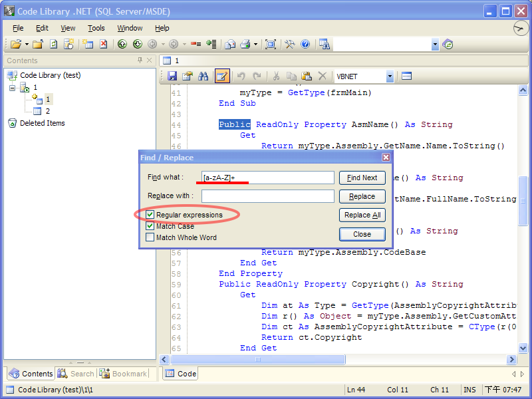Click the Close button in Find dialog

click(362, 234)
